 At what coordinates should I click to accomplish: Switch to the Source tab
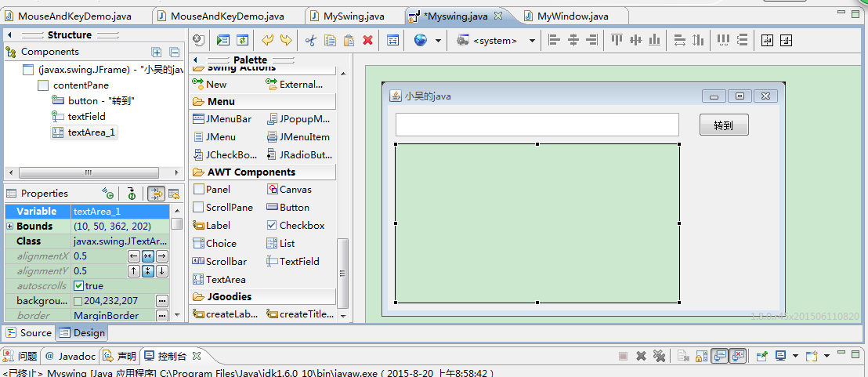click(x=29, y=333)
